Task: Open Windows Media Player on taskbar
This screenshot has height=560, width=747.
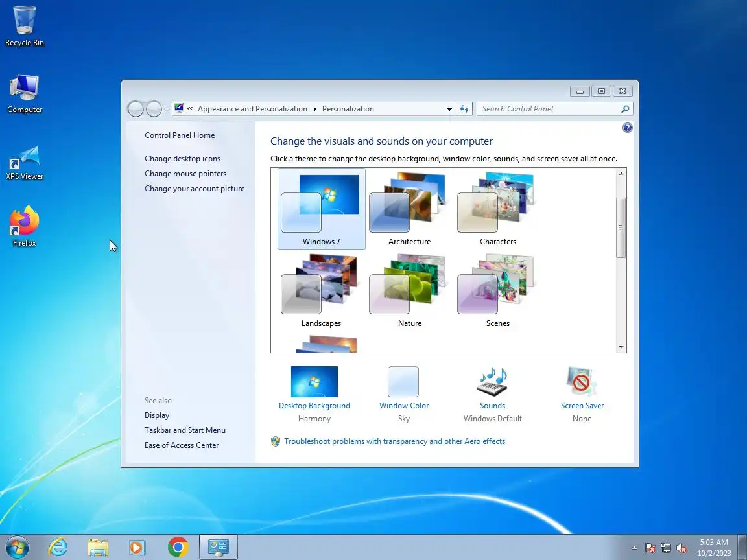Action: [x=137, y=548]
